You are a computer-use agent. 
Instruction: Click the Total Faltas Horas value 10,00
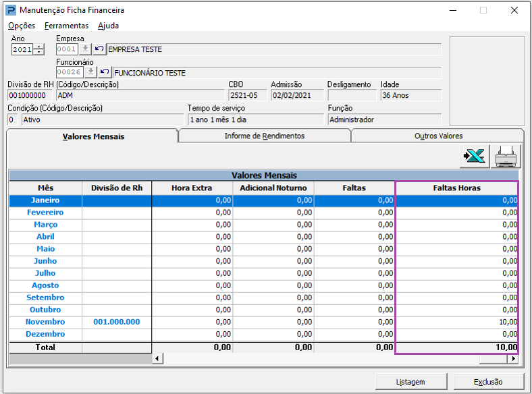(456, 347)
